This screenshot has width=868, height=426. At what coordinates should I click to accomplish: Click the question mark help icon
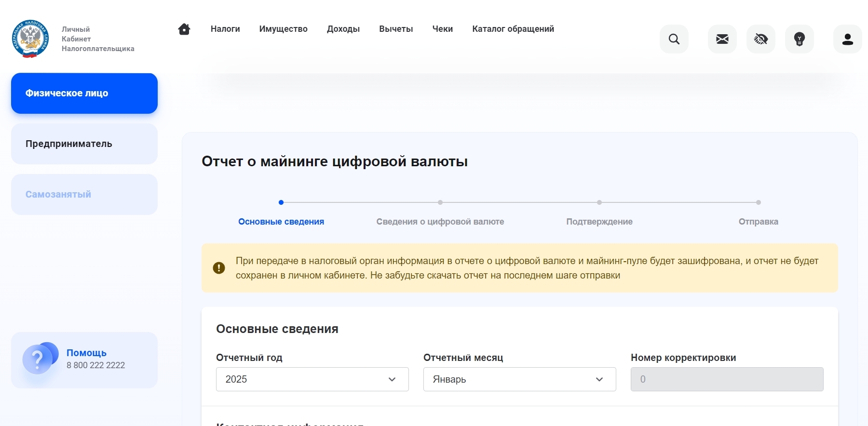[x=38, y=359]
